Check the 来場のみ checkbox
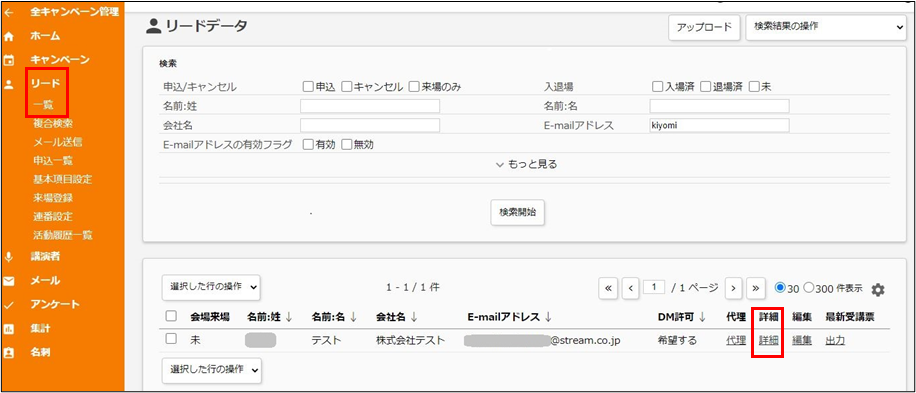The image size is (916, 393). (x=414, y=87)
